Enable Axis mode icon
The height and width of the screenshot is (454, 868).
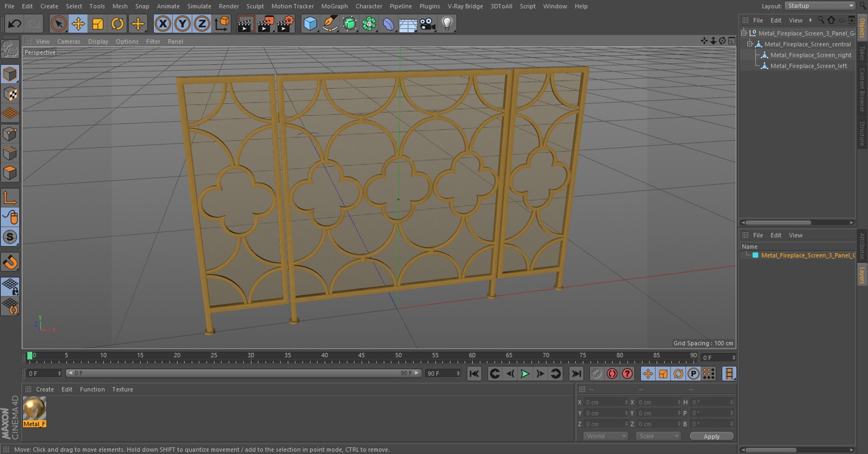[x=10, y=198]
